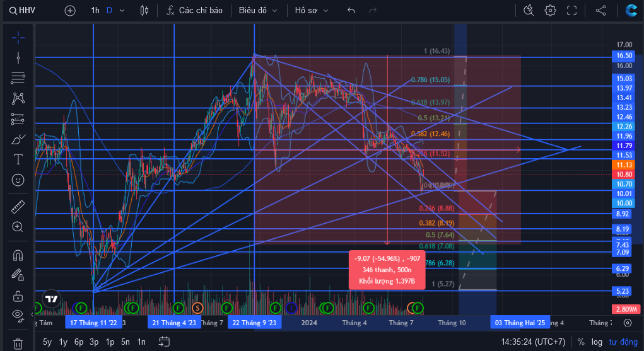
Task: Click the 03 Tháng Hai '25 date label
Action: (x=520, y=323)
